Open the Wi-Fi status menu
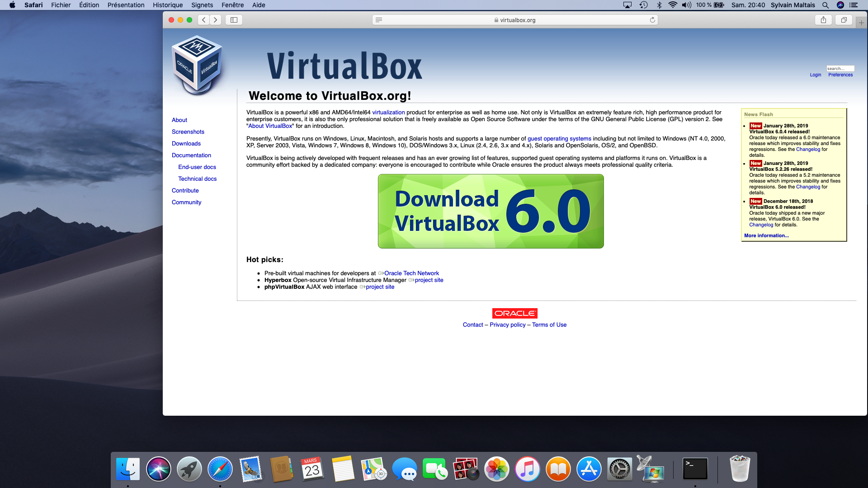Screen dimensions: 868x488 click(x=673, y=5)
